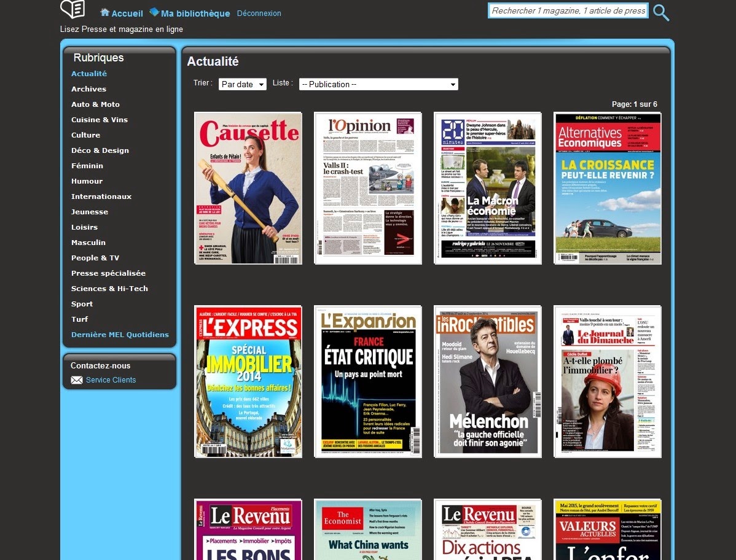Select the Féminin rubrique
The width and height of the screenshot is (736, 560).
(x=87, y=166)
